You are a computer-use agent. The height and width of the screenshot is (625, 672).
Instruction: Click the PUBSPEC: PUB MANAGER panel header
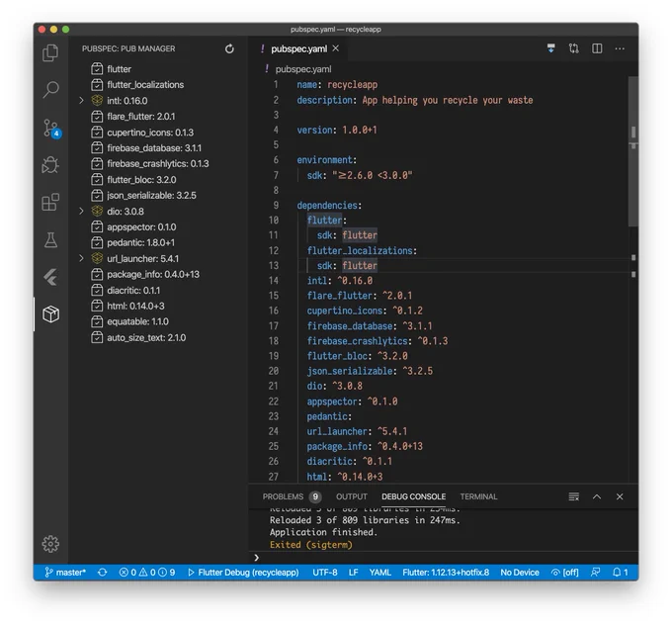click(x=128, y=48)
